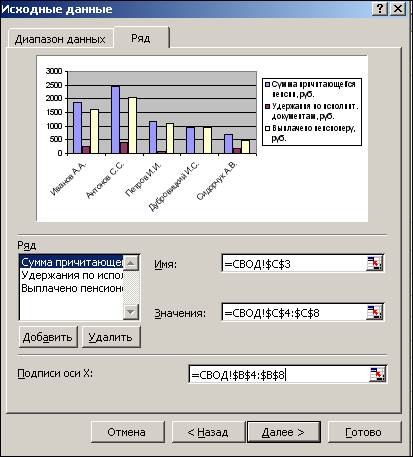Screen dimensions: 413x457
Task: Click axis label Петров И.И.
Action: (143, 179)
